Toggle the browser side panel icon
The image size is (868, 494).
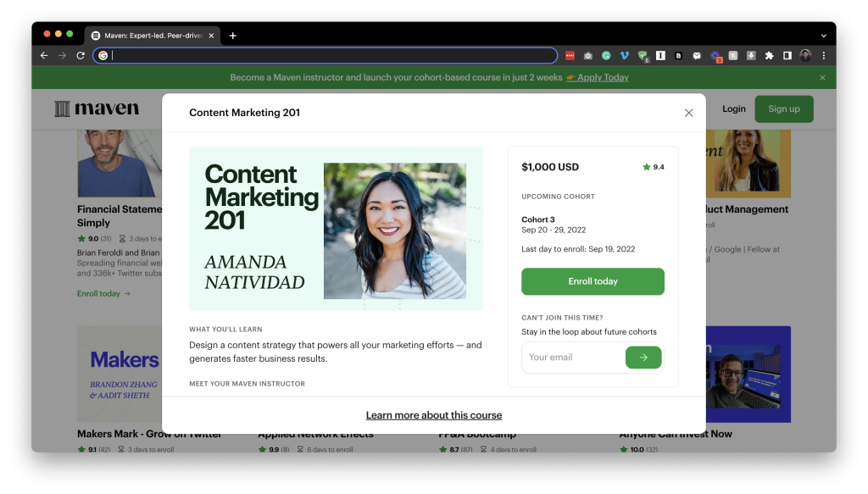(x=787, y=55)
